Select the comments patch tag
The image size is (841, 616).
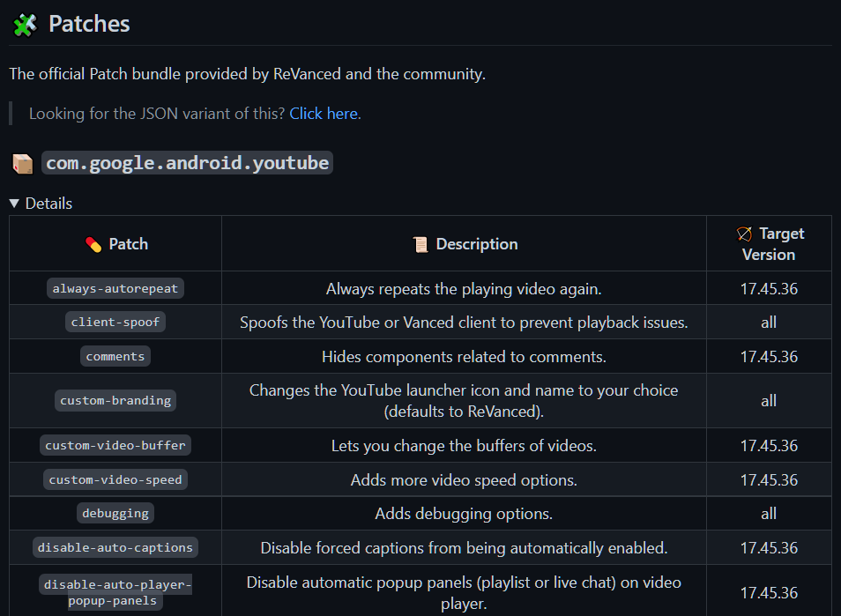pyautogui.click(x=115, y=356)
